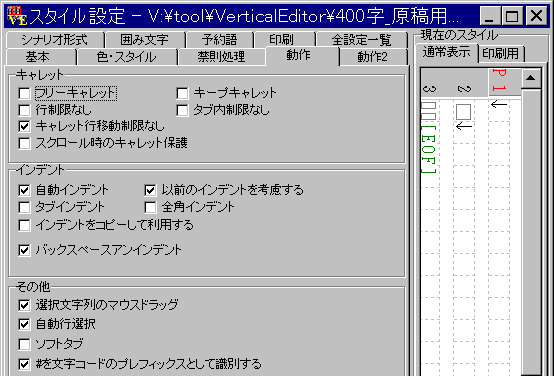Disable 自動行選択 checkbox
The height and width of the screenshot is (376, 554).
pyautogui.click(x=24, y=324)
